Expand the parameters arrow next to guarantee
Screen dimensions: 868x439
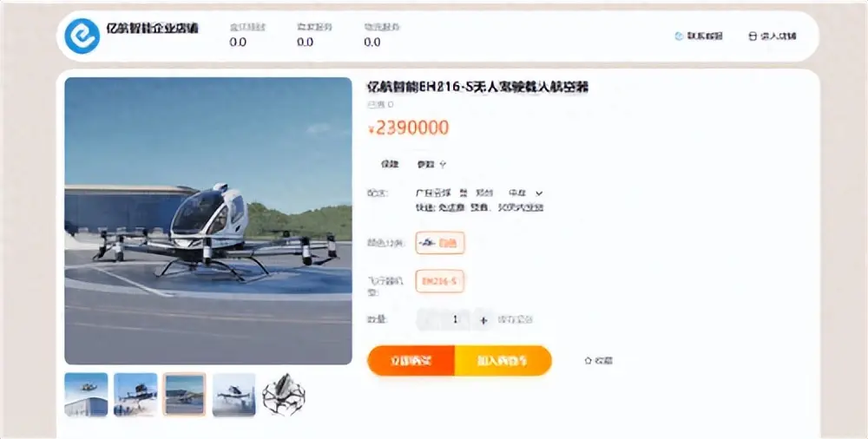[x=443, y=165]
